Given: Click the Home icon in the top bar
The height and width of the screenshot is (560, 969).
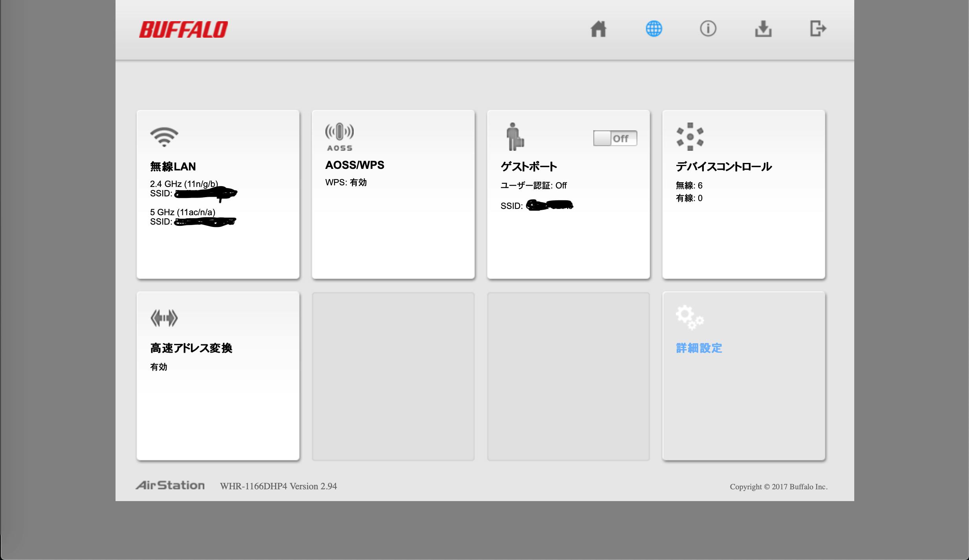Looking at the screenshot, I should point(598,29).
